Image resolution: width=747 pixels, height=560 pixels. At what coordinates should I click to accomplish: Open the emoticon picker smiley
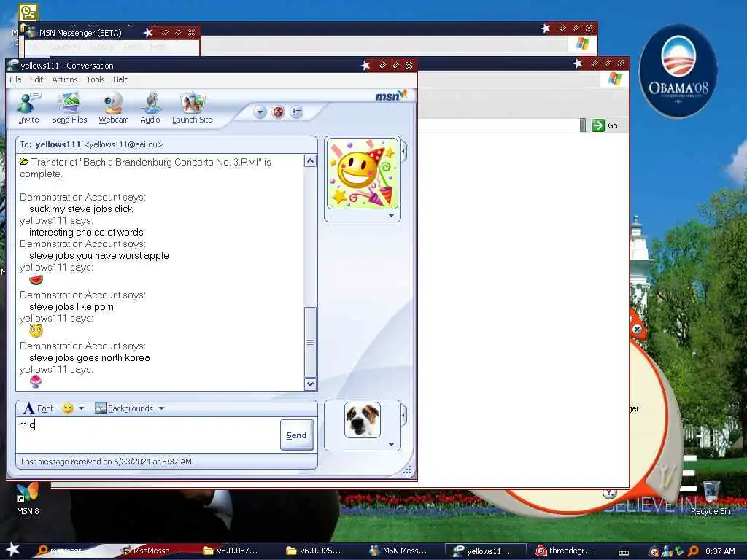68,408
